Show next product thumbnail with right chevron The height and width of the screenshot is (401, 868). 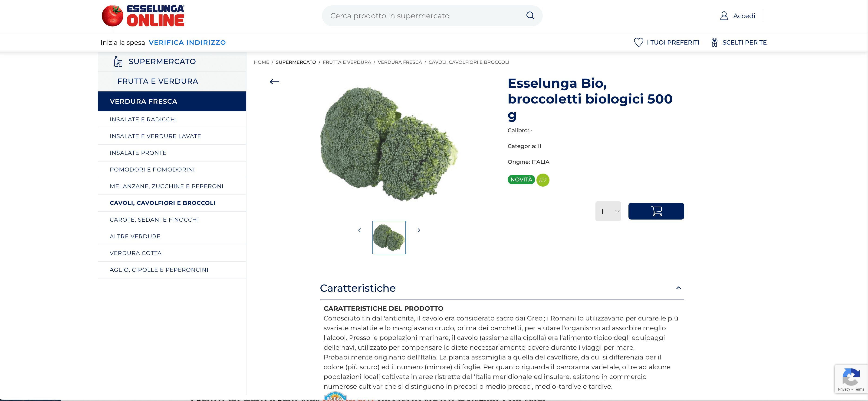pyautogui.click(x=418, y=230)
